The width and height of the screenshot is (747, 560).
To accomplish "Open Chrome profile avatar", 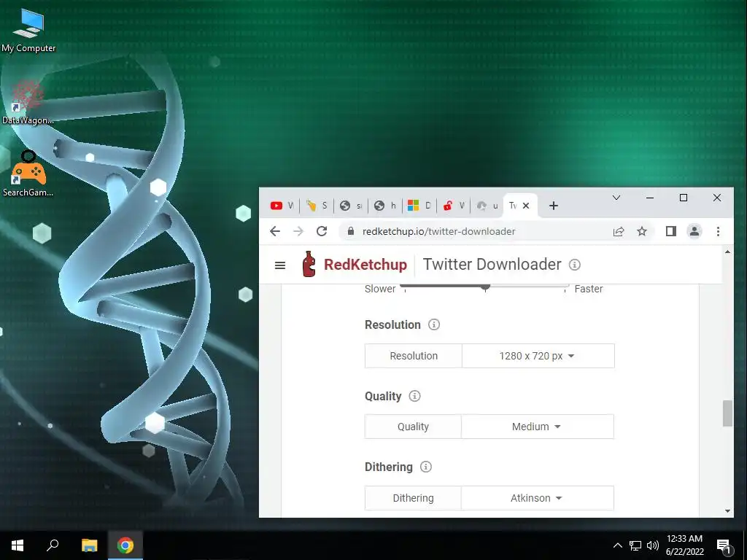I will [694, 231].
